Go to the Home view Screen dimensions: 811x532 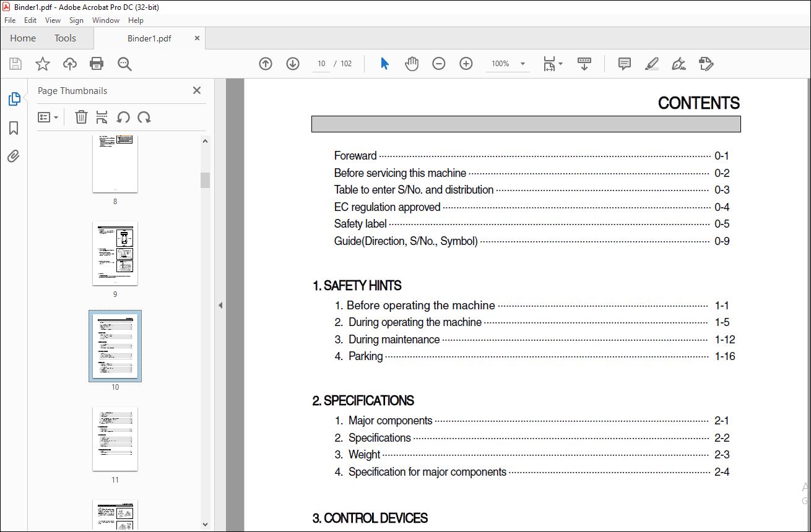23,38
